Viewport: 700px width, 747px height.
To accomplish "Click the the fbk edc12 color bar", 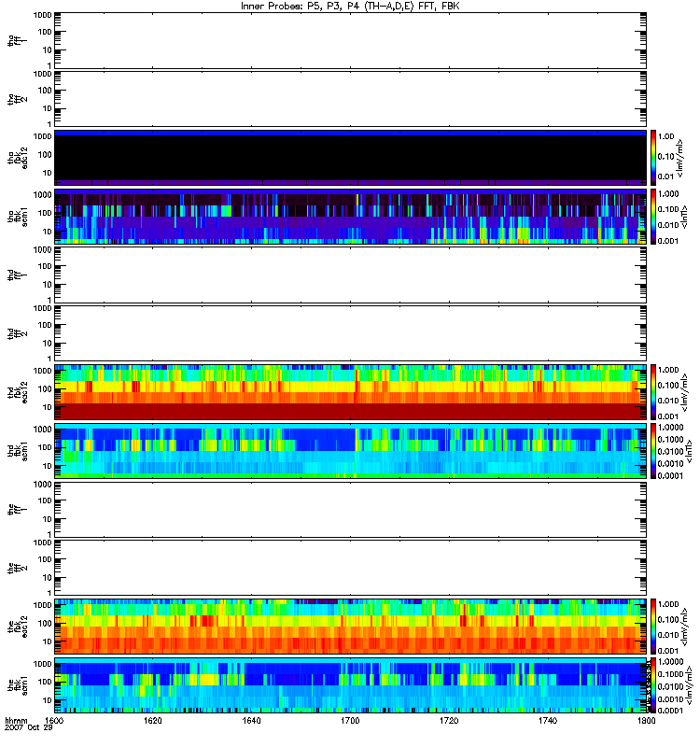I will click(653, 627).
